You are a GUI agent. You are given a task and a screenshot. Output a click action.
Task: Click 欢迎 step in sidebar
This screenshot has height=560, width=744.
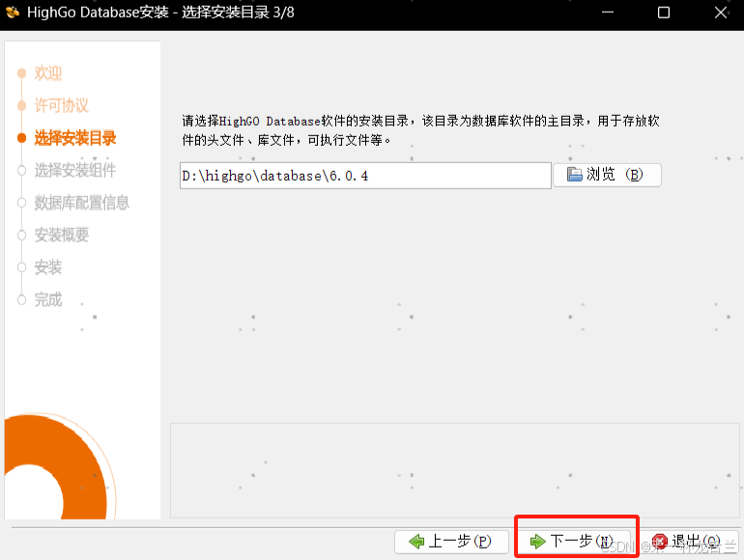coord(48,73)
